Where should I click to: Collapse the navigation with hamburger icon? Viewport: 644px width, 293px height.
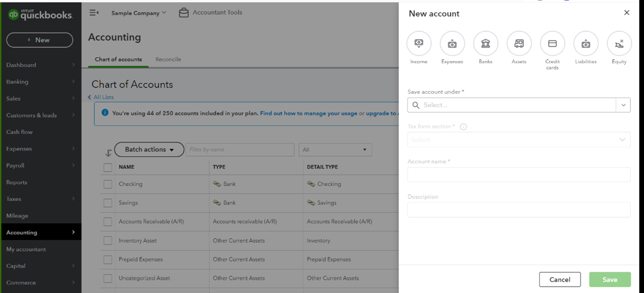(94, 12)
